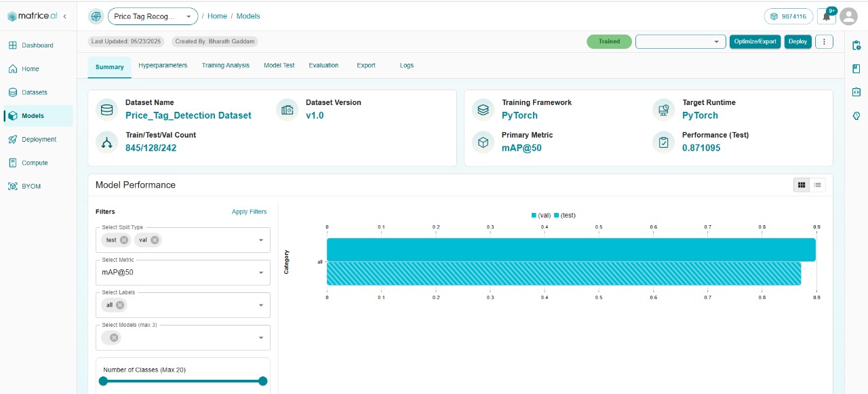The height and width of the screenshot is (394, 868).
Task: Switch to the Hyperparameters tab
Action: [x=163, y=66]
